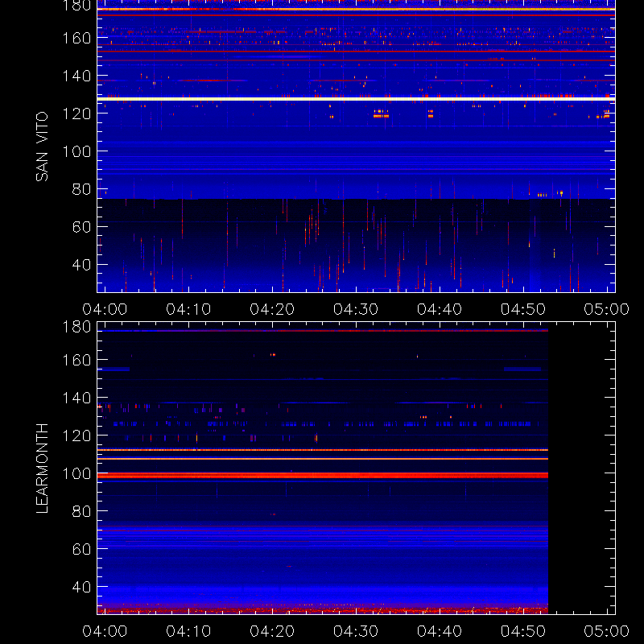Click the 04:20 time label below Learmonth plot
This screenshot has height=644, width=644.
pyautogui.click(x=272, y=631)
